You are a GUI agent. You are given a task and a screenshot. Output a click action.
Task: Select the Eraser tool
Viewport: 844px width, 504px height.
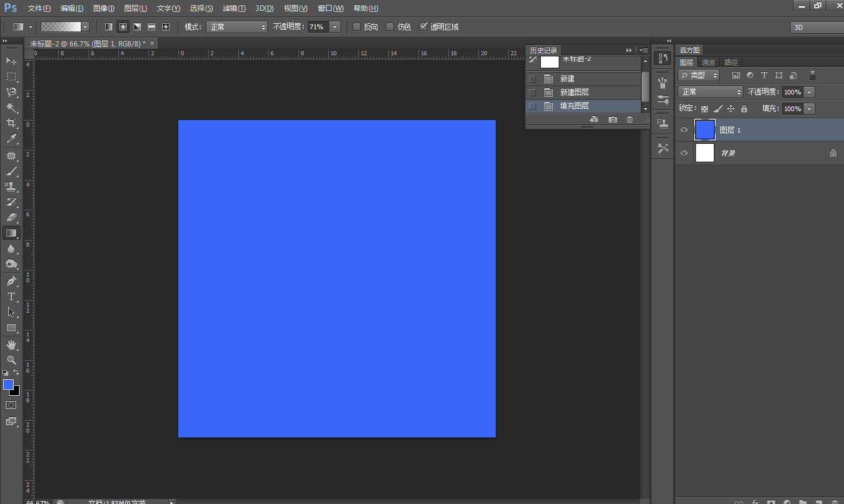click(11, 218)
